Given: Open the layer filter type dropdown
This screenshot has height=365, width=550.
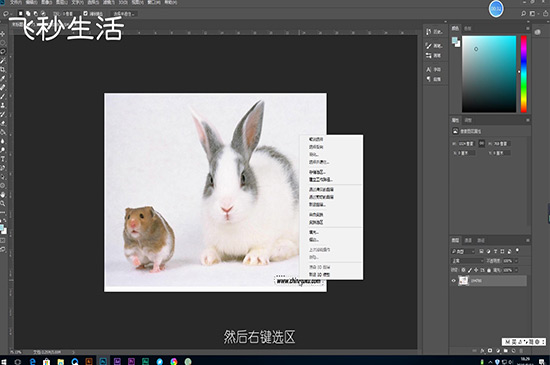Looking at the screenshot, I should click(463, 251).
